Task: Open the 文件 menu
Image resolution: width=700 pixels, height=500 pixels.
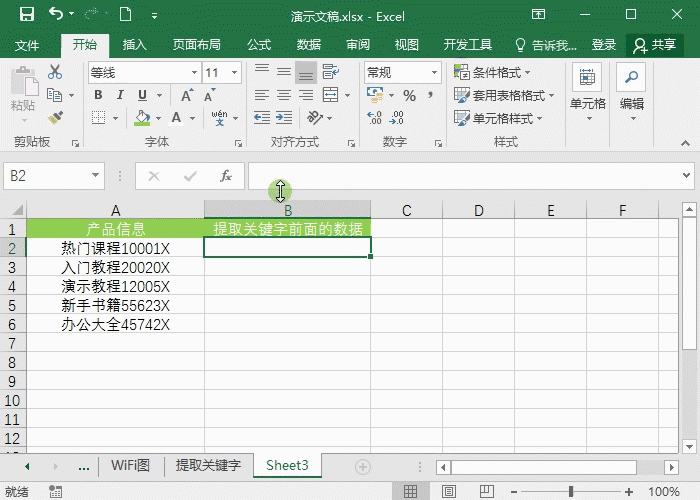Action: 27,45
